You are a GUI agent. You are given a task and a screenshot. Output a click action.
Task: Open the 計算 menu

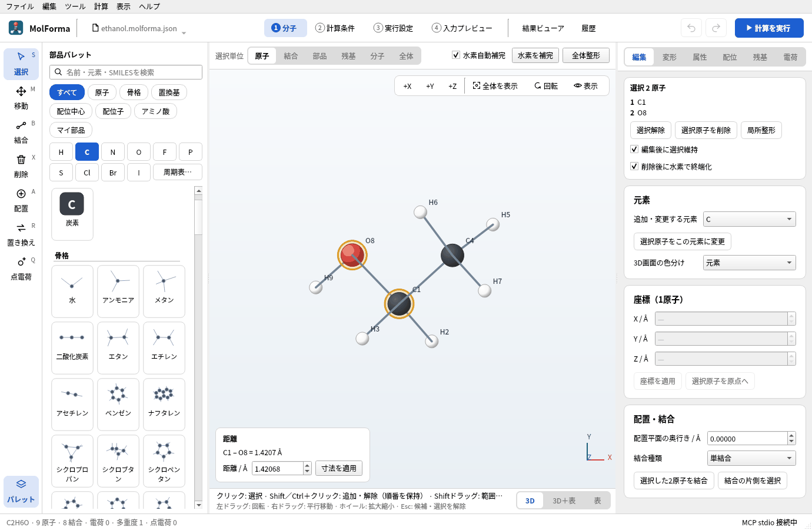[x=101, y=6]
